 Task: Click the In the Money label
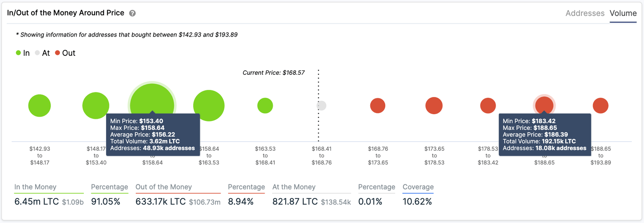point(35,187)
